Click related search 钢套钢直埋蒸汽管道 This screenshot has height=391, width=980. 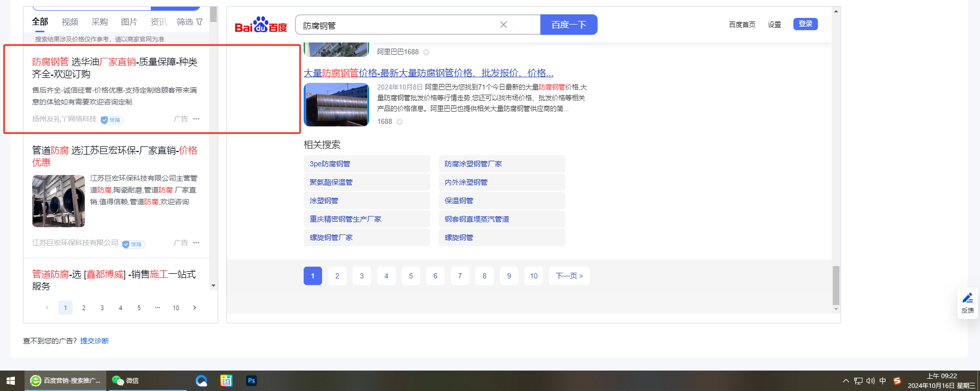click(502, 219)
